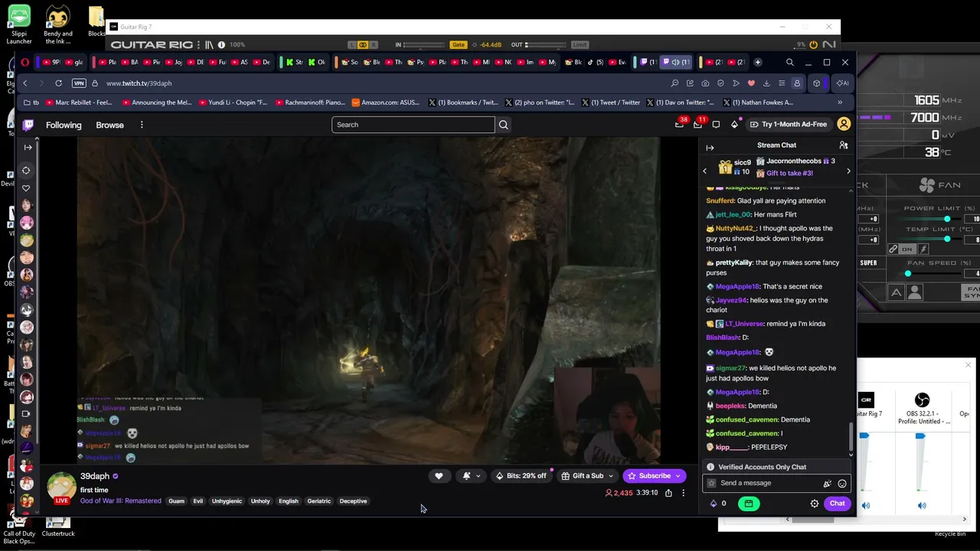
Task: Share the stream via share icon
Action: click(x=668, y=493)
